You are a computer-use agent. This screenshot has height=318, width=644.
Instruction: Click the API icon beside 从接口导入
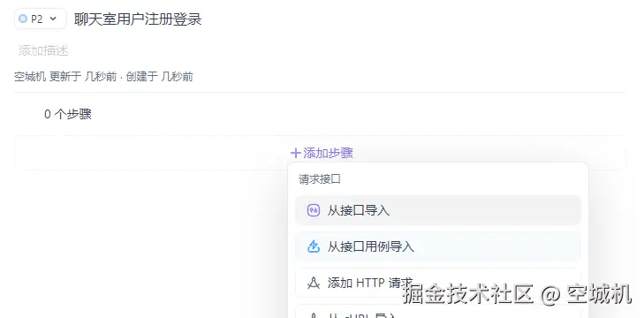tap(314, 211)
